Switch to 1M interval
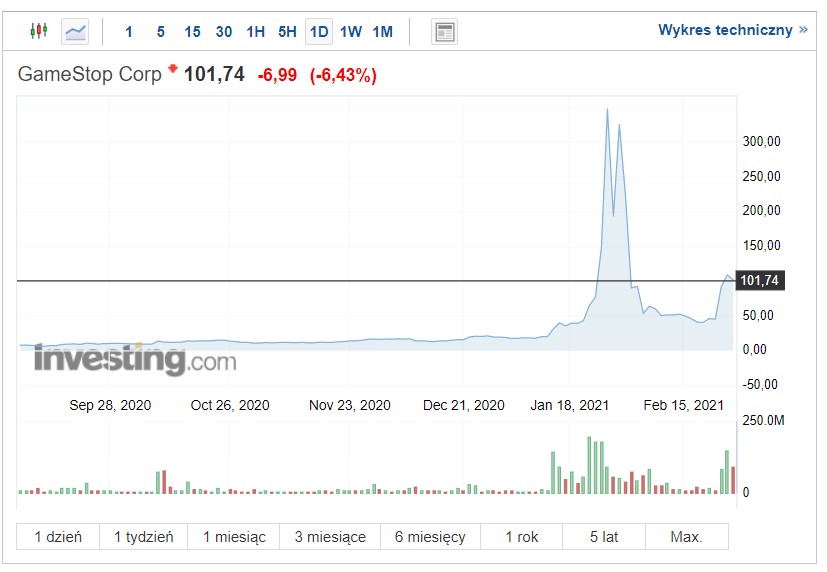 [x=382, y=32]
